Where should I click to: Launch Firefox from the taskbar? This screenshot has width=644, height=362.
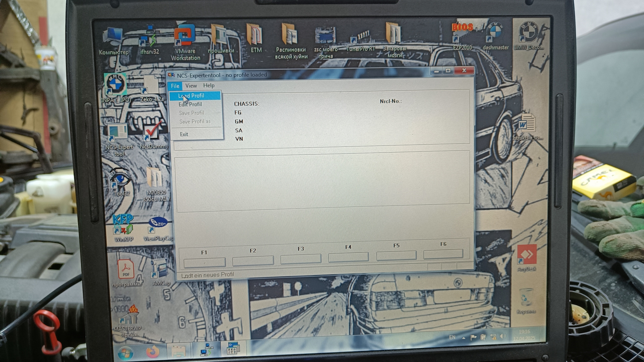pyautogui.click(x=153, y=352)
